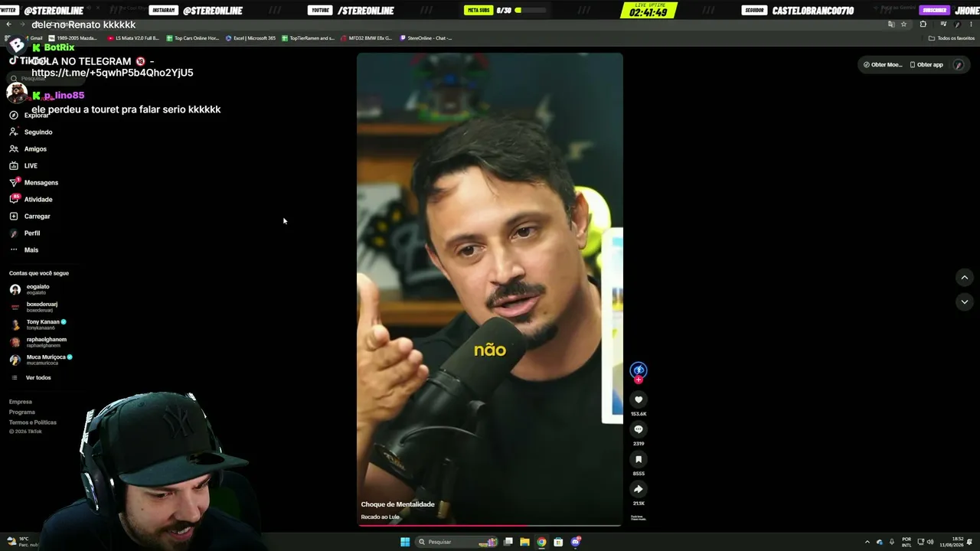Open the Empresa footer link
Image resolution: width=980 pixels, height=551 pixels.
pos(21,402)
